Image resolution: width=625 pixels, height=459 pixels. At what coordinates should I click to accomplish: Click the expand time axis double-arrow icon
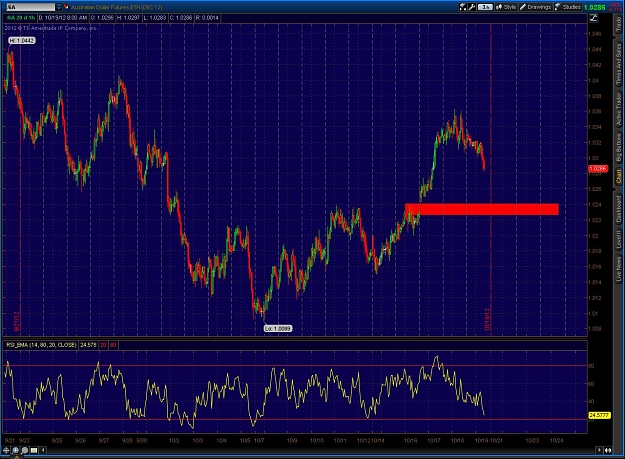(608, 450)
